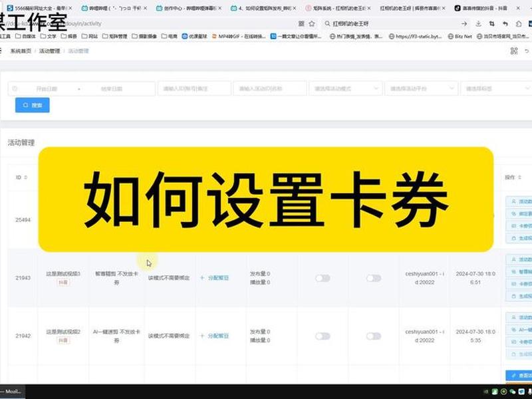Open the 请选择活动模式 dropdown
The width and height of the screenshot is (532, 399).
346,88
